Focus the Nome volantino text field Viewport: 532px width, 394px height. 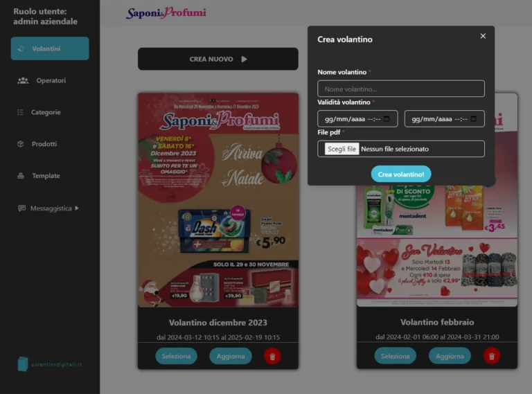pyautogui.click(x=400, y=89)
